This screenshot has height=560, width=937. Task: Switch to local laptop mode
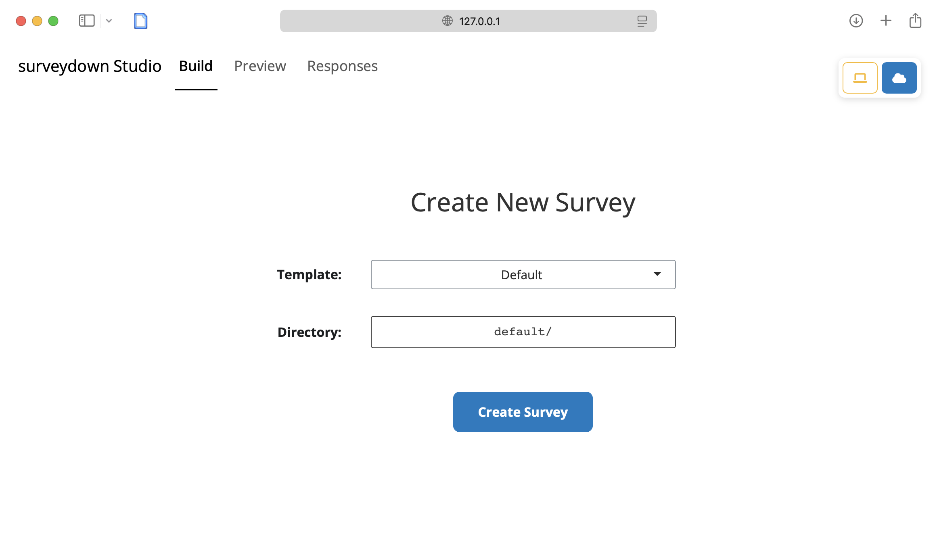pyautogui.click(x=860, y=78)
